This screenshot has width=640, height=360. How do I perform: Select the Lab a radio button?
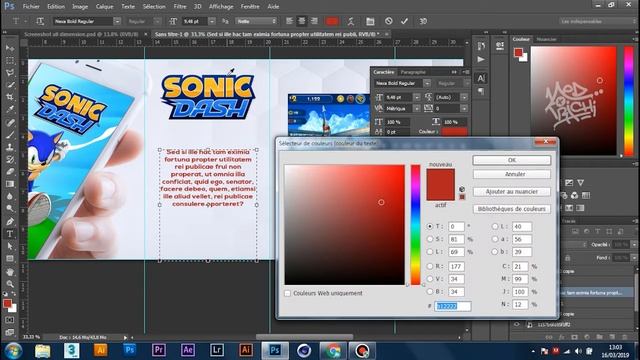495,239
